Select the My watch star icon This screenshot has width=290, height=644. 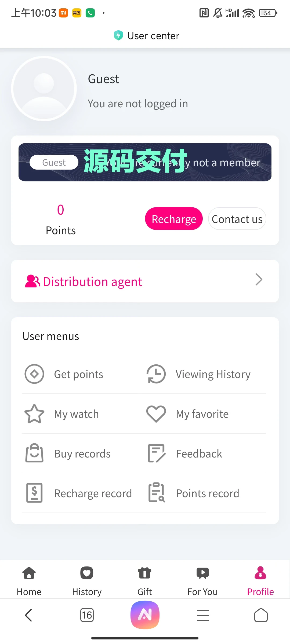coord(34,414)
